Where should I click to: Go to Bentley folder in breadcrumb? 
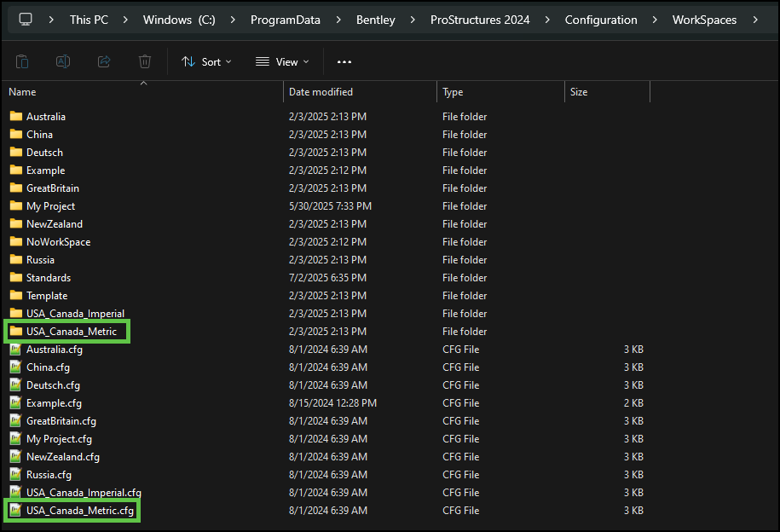click(375, 20)
